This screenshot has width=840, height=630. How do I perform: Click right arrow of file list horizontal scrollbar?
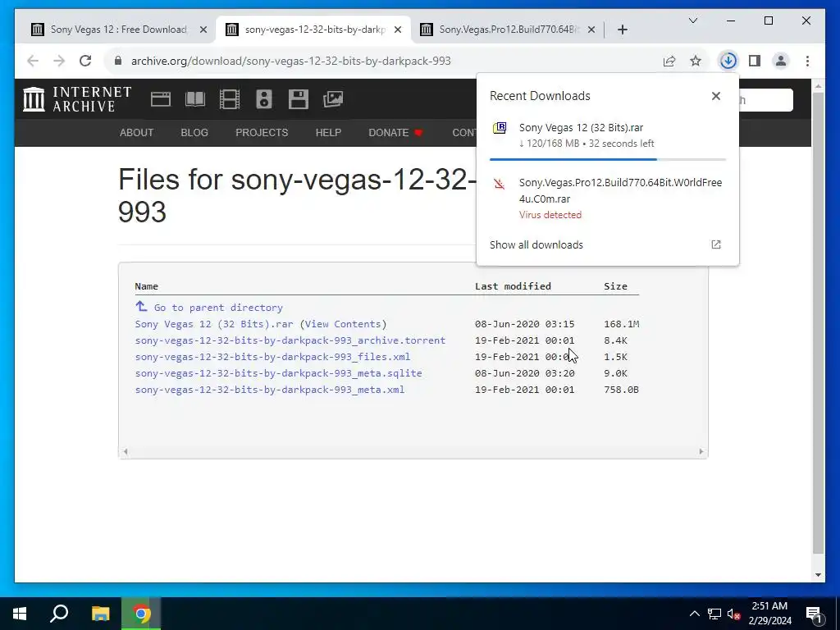(701, 452)
